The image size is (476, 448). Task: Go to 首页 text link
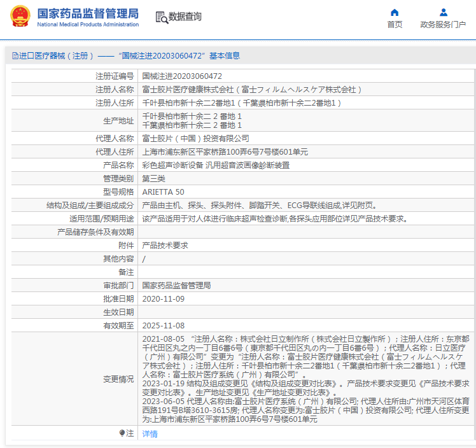click(395, 25)
